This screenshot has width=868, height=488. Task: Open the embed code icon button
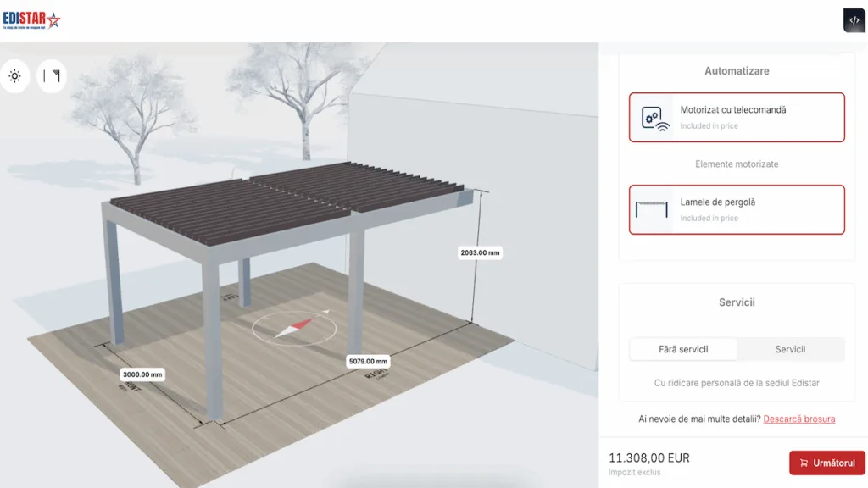(854, 20)
